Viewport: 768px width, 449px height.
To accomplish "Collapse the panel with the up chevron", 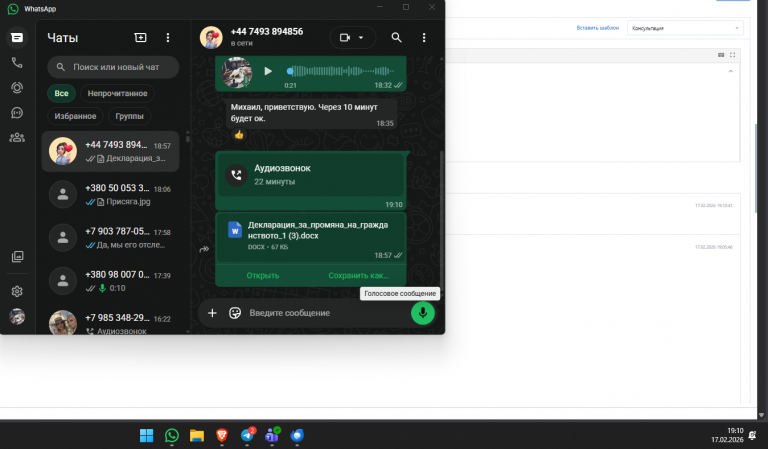I will [730, 71].
